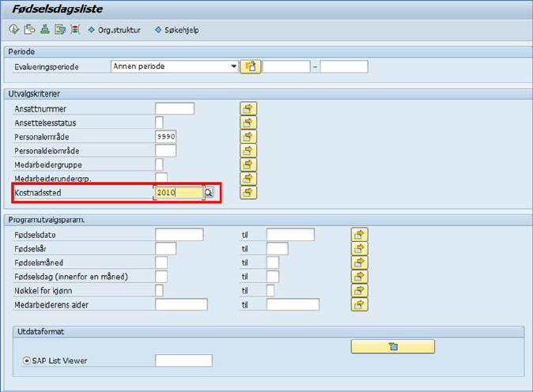Focus the Fødselsår til field
The image size is (533, 392).
pyautogui.click(x=278, y=249)
